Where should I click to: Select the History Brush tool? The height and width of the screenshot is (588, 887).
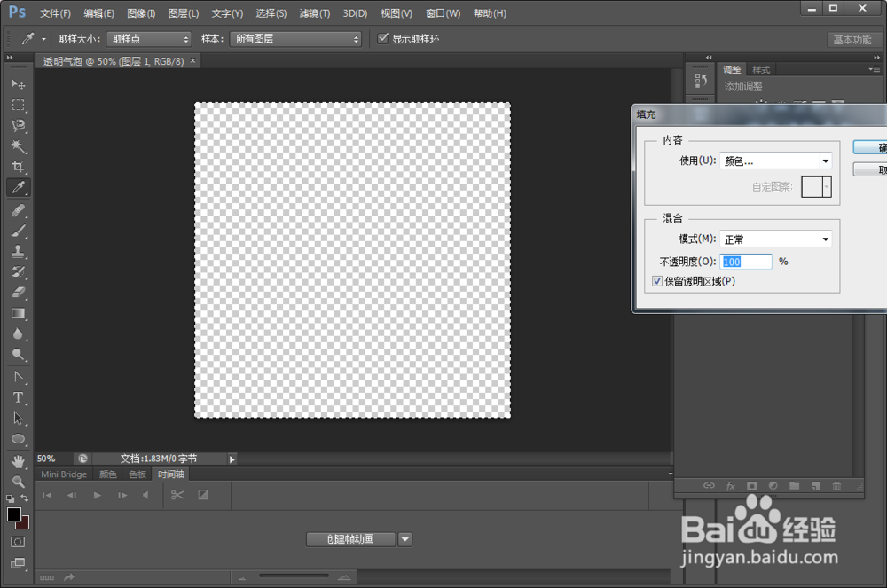point(18,272)
